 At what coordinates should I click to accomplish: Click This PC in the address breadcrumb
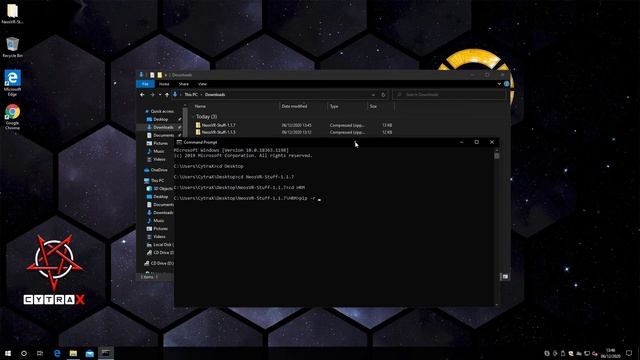[191, 95]
